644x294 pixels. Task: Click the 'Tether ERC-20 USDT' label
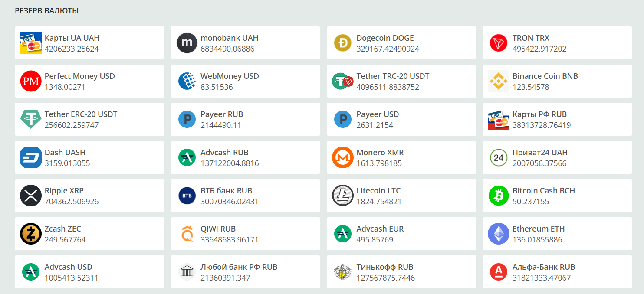click(x=81, y=114)
